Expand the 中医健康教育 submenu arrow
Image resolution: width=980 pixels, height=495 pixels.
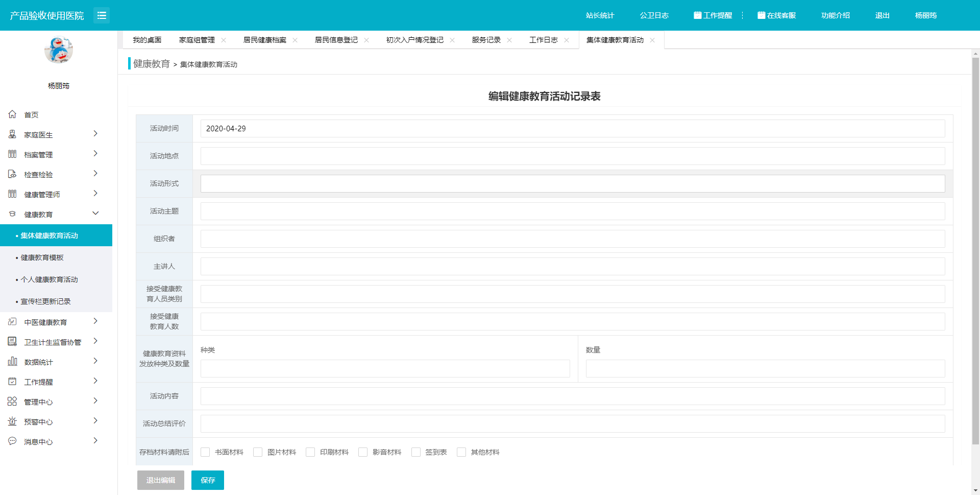(95, 321)
